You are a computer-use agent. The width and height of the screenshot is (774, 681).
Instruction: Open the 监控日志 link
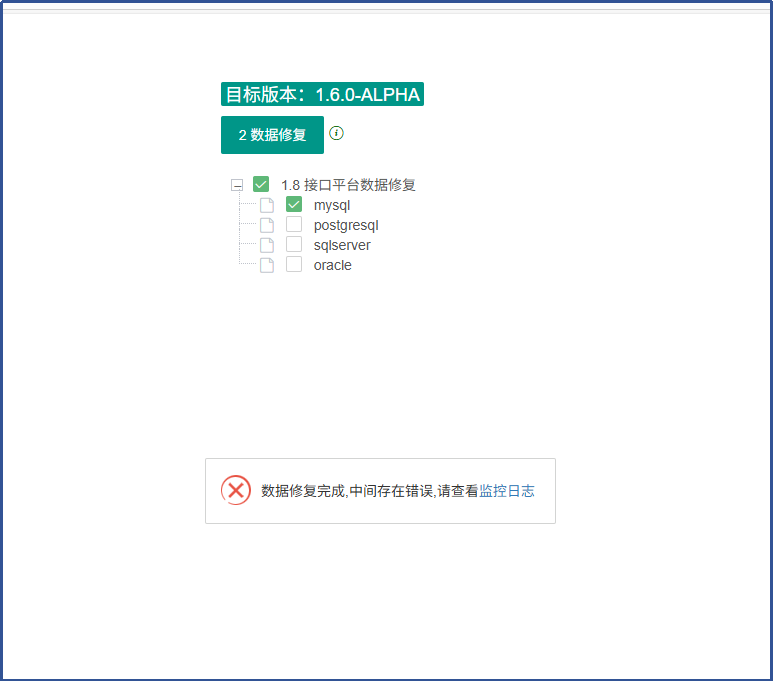point(507,491)
